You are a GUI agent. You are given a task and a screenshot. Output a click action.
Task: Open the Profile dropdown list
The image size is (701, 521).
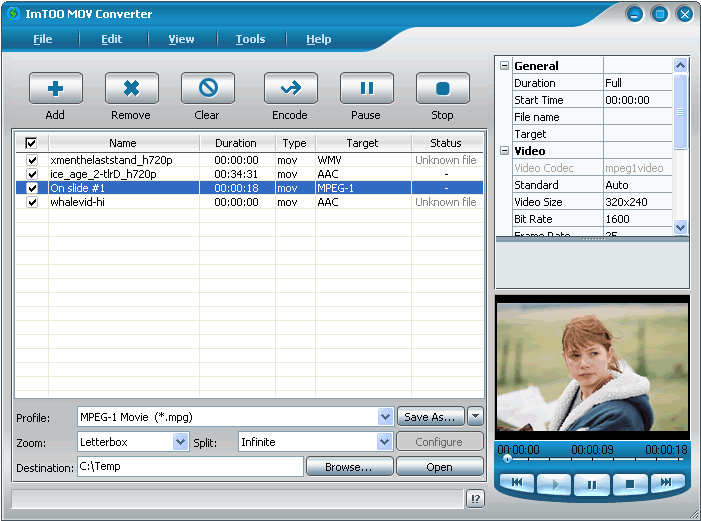[x=385, y=417]
